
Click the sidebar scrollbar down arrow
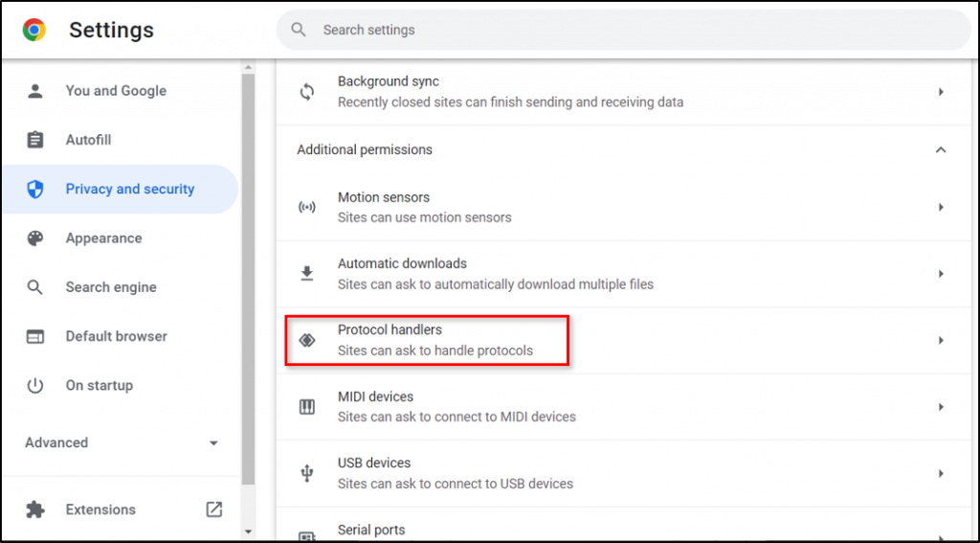(x=248, y=532)
